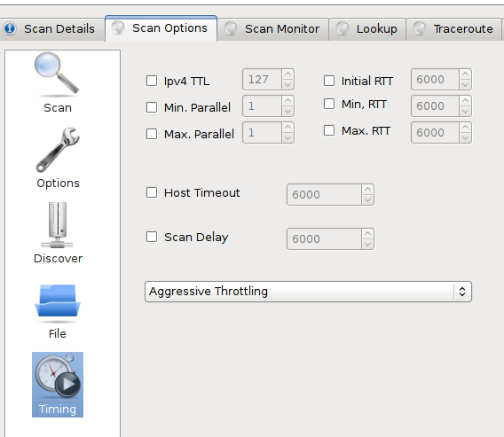Click the Scan Delay number field

[x=324, y=239]
